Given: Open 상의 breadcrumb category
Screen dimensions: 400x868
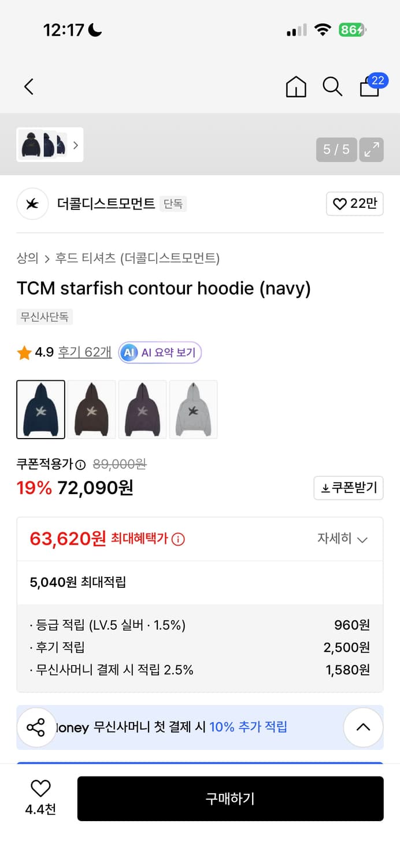Looking at the screenshot, I should pyautogui.click(x=25, y=259).
